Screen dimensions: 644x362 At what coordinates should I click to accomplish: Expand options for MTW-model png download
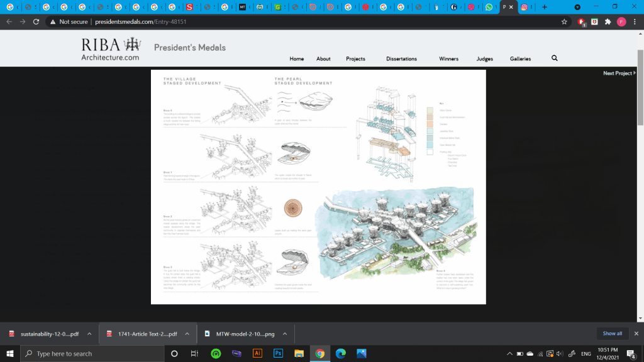[x=285, y=334]
